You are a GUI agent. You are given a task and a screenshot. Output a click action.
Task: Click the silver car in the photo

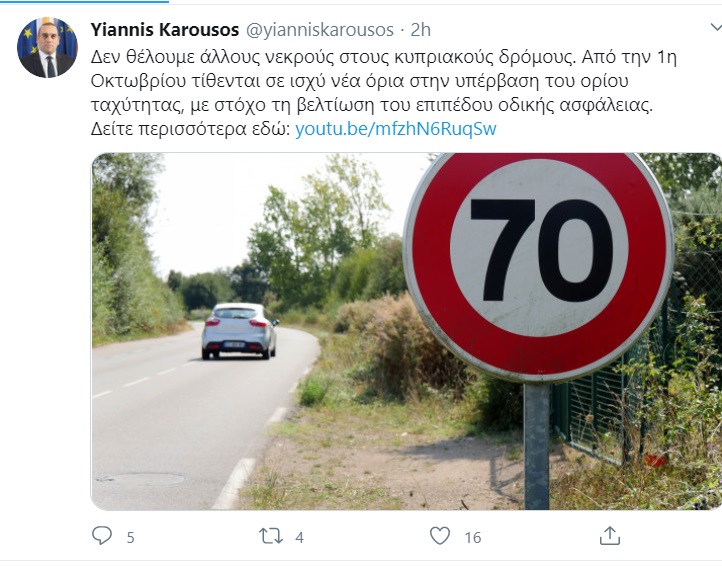(x=239, y=331)
